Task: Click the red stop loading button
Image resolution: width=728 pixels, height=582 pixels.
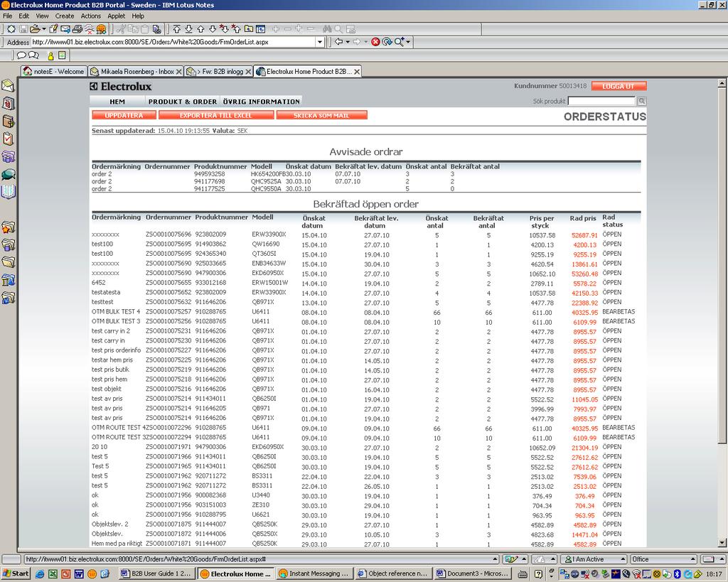Action: pos(375,42)
